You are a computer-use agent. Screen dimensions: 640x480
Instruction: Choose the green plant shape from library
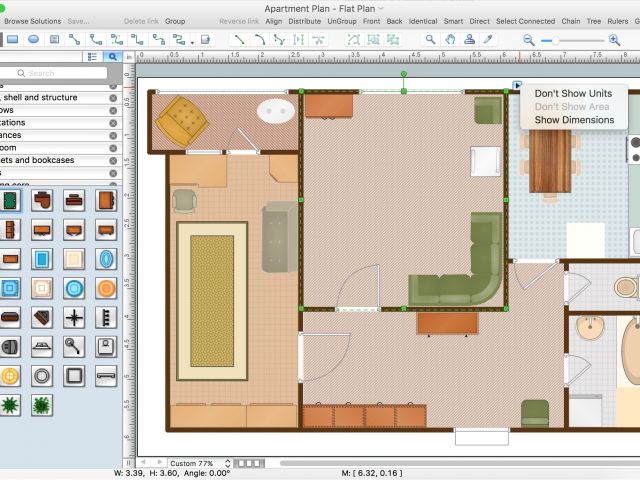10,405
